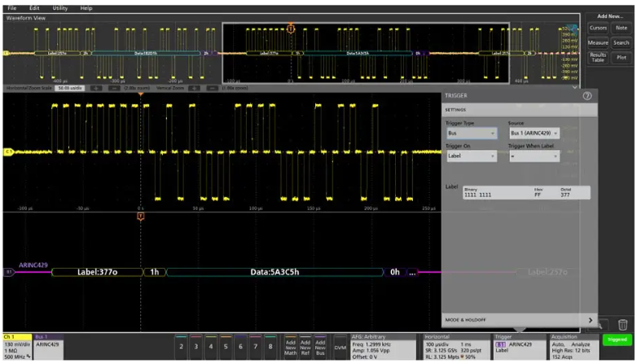Click the vertical zoom minus button
637x364 pixels.
click(212, 88)
